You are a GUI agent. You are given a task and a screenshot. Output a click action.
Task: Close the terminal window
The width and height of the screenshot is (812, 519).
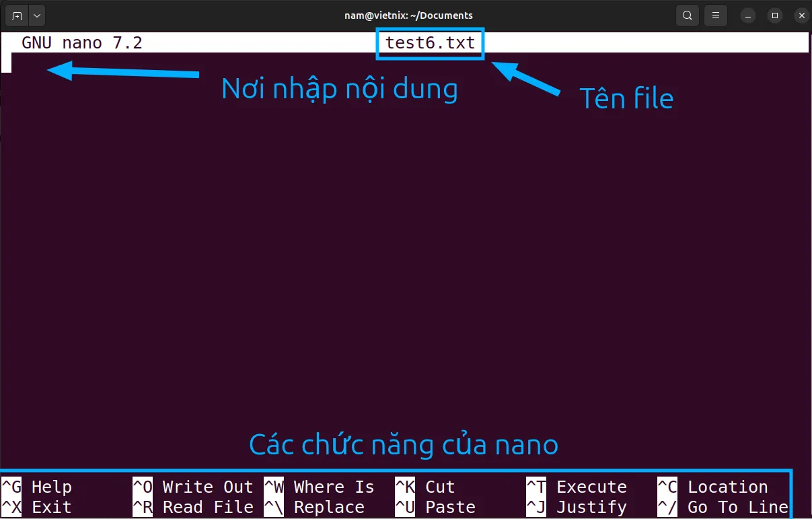tap(801, 15)
